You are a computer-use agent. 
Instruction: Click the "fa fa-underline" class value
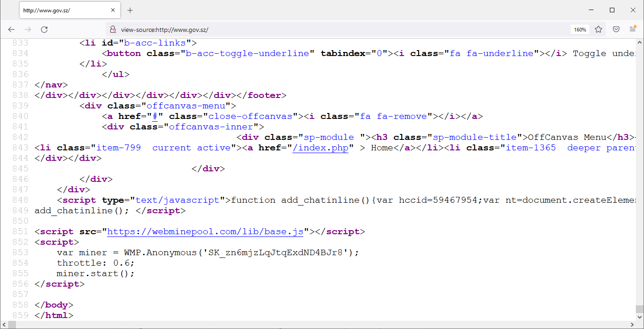coord(491,53)
